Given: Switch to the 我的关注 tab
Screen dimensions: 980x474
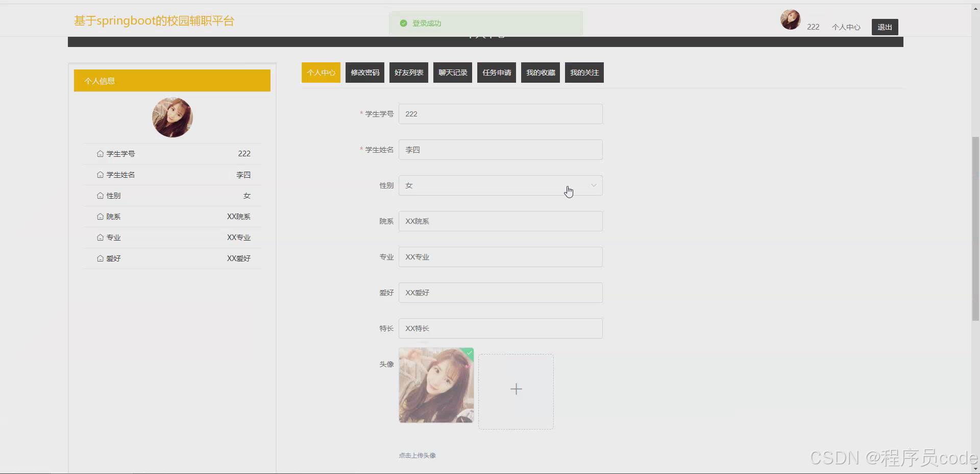Looking at the screenshot, I should click(584, 73).
